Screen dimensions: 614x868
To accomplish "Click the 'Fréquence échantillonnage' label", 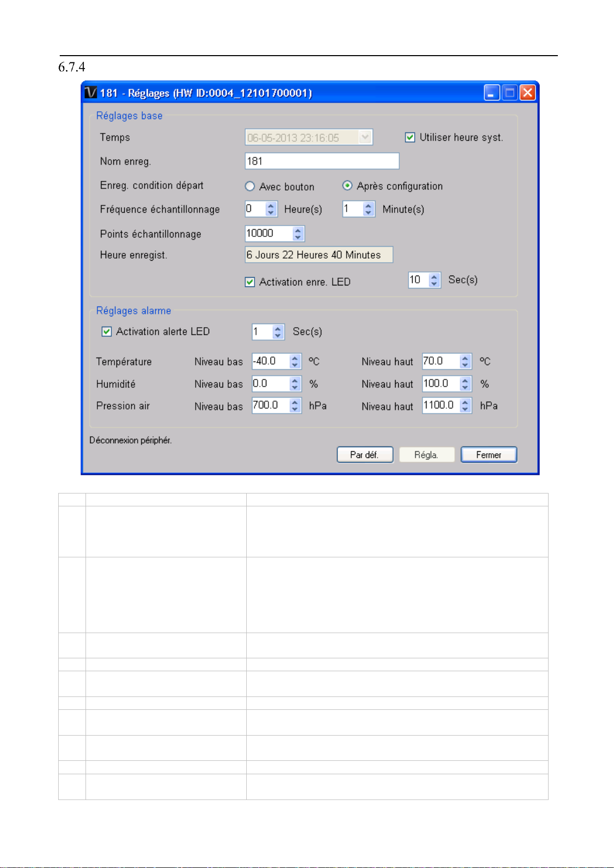I will click(160, 209).
